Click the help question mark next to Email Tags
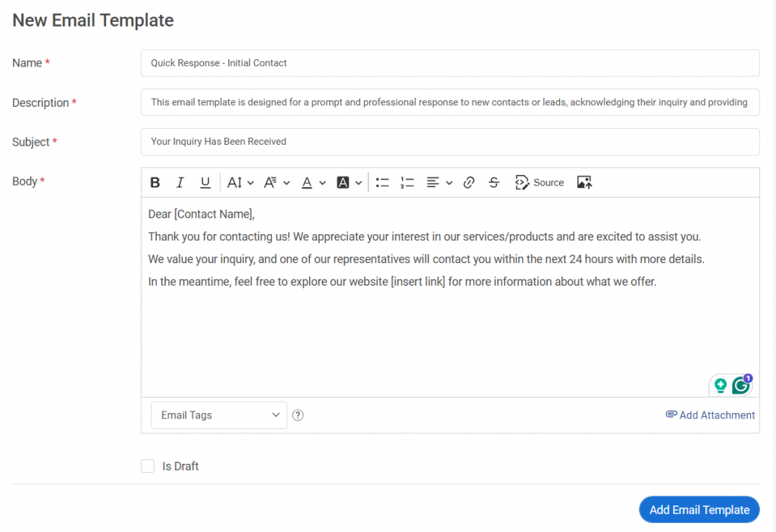Screen dimensions: 776x532 [298, 415]
